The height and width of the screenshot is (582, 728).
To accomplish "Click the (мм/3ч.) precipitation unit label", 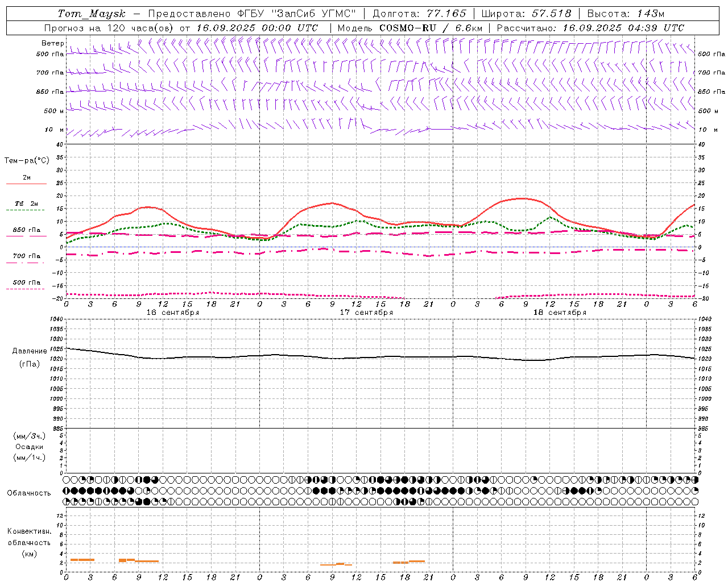I will pyautogui.click(x=29, y=436).
